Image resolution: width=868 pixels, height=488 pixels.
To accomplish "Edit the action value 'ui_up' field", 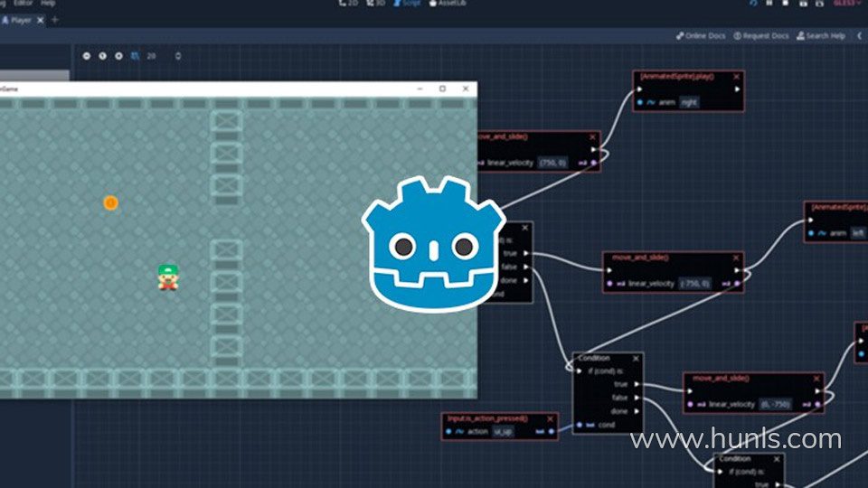I will click(x=503, y=432).
